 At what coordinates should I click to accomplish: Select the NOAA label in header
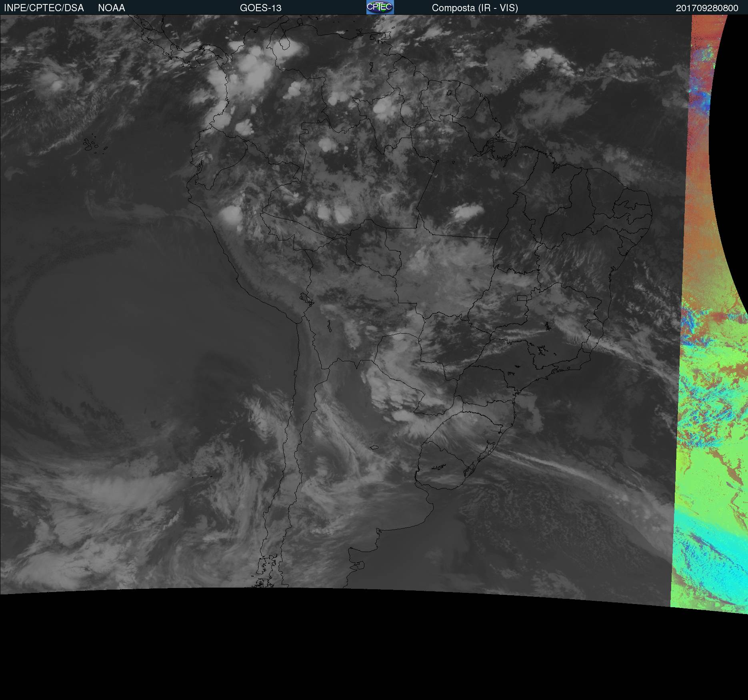coord(112,8)
